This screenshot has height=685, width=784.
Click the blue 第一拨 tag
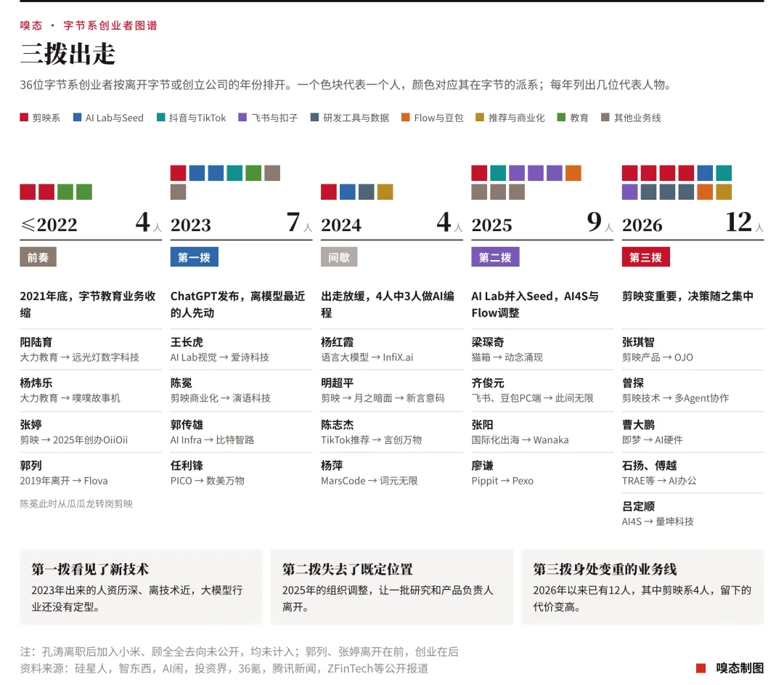(194, 257)
